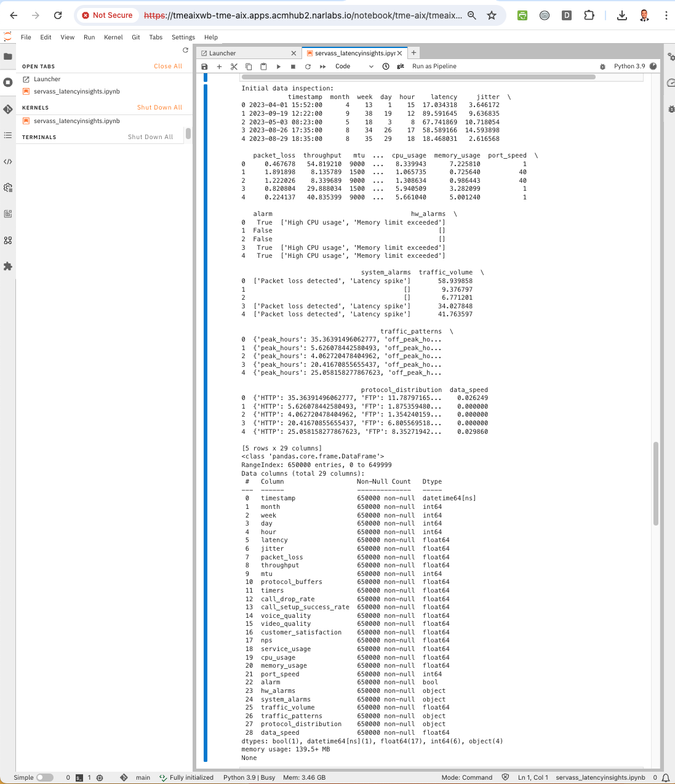This screenshot has height=784, width=675.
Task: Open the Edit menu
Action: tap(46, 37)
